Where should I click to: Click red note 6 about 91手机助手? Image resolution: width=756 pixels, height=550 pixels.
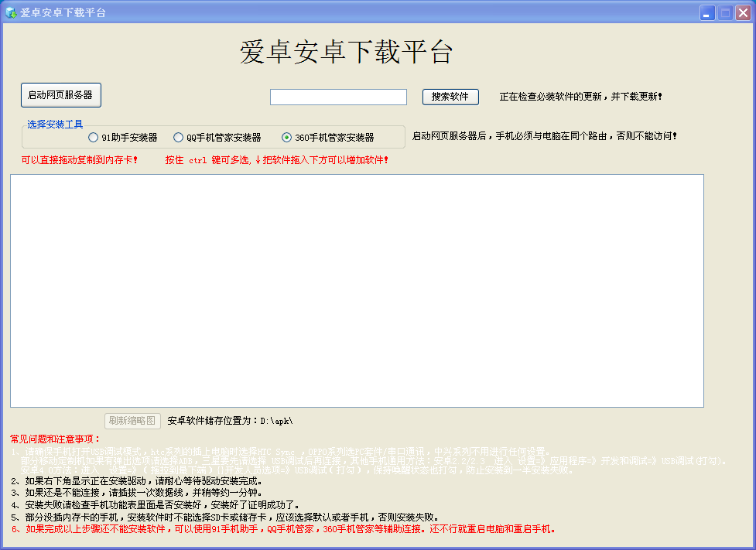click(283, 529)
